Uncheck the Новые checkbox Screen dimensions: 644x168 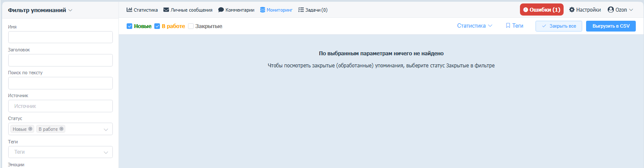point(129,26)
